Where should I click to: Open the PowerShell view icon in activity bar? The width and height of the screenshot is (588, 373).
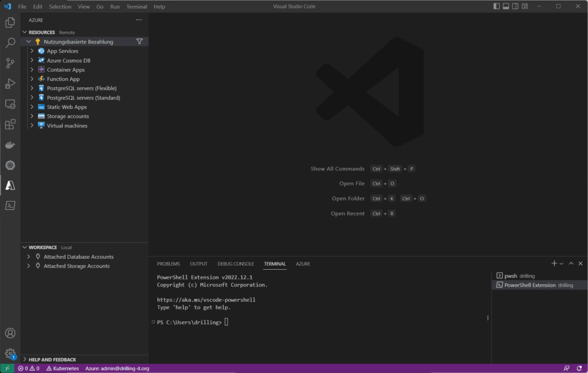10,205
